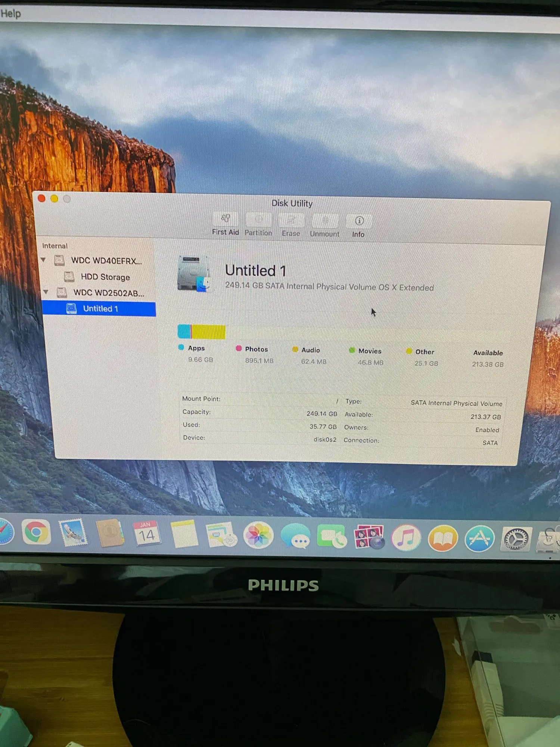Click the Audio size value 62.4 MB
This screenshot has width=560, height=747.
click(314, 362)
